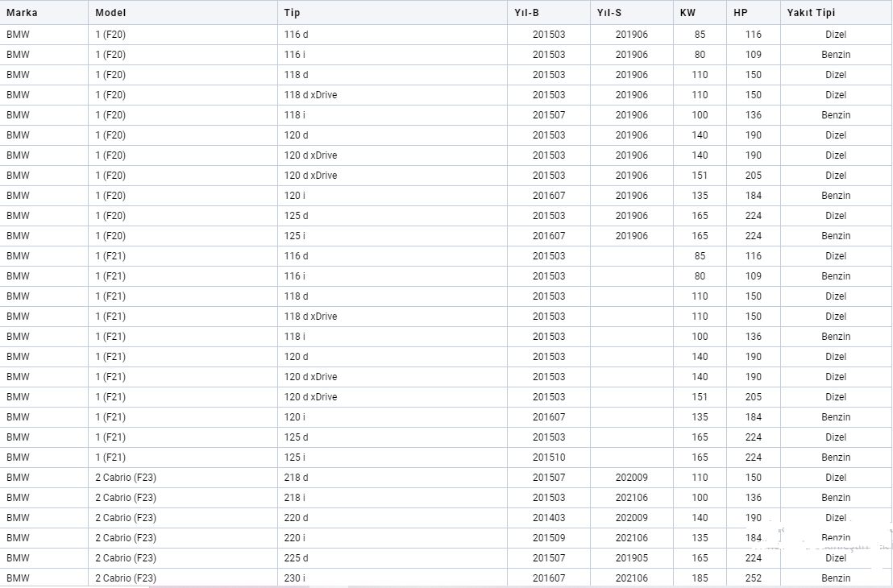Click the HP value 252

(754, 578)
